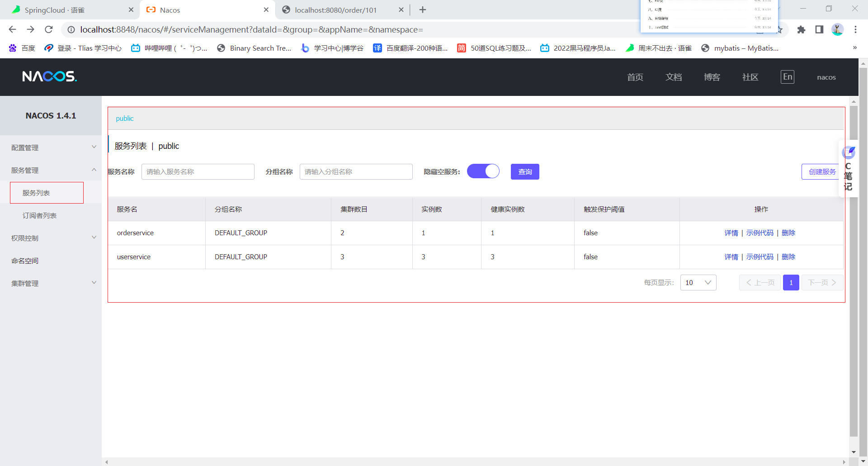Select the public namespace tab
The height and width of the screenshot is (466, 868).
coord(125,118)
